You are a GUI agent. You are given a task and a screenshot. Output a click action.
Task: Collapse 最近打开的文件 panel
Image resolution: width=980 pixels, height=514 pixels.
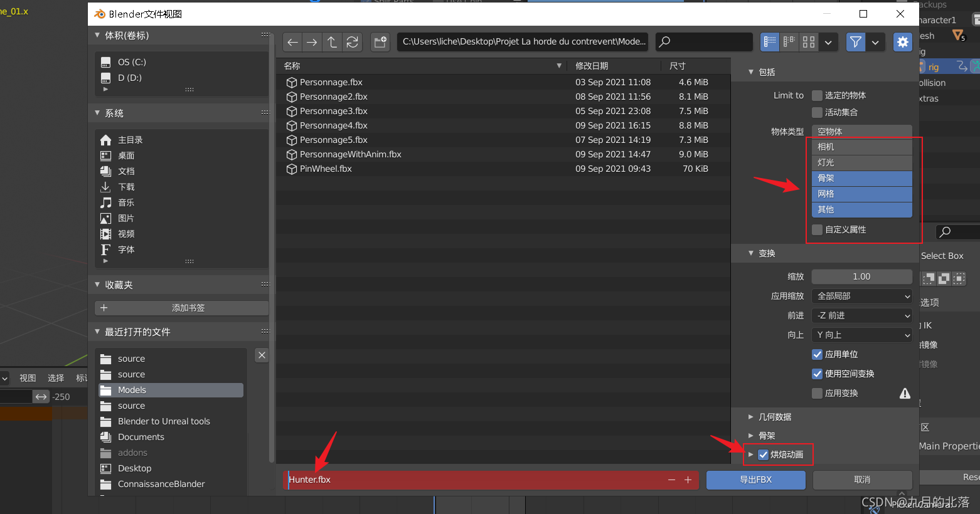[x=97, y=332]
